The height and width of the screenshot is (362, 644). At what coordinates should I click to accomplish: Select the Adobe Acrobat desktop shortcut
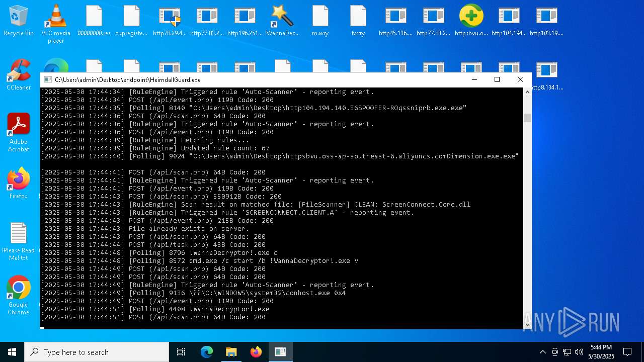coord(19,133)
